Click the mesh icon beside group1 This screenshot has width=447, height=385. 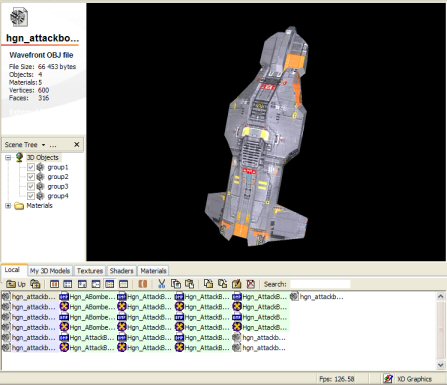click(40, 167)
